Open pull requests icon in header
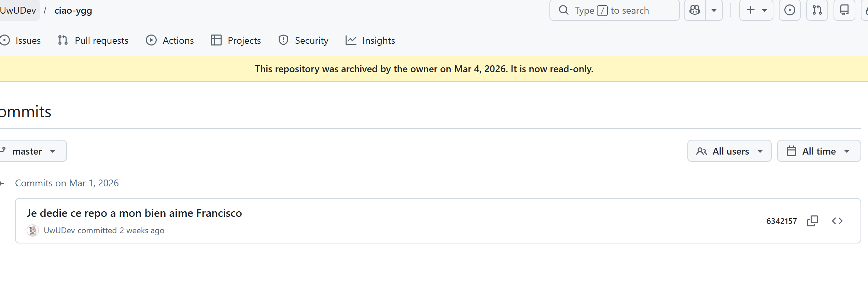868x304 pixels. point(817,10)
